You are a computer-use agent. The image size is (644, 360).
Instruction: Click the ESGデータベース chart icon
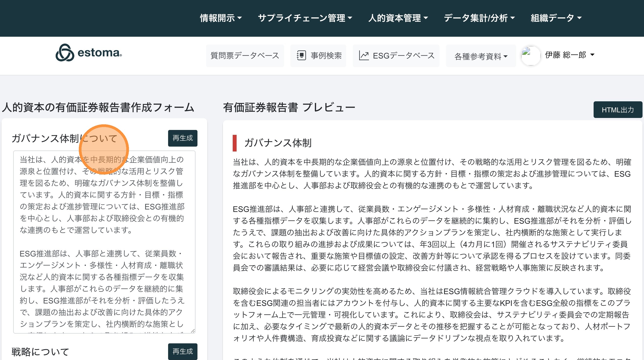(x=364, y=56)
